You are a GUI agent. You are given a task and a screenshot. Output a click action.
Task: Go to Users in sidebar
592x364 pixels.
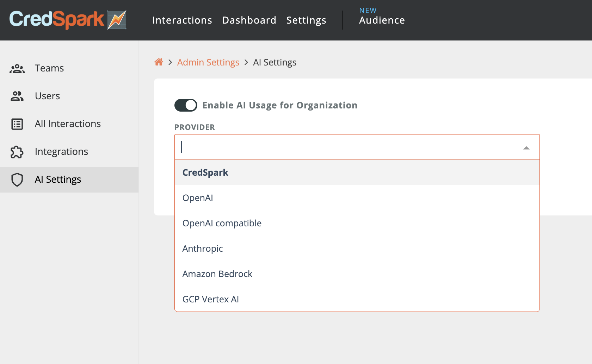click(69, 96)
